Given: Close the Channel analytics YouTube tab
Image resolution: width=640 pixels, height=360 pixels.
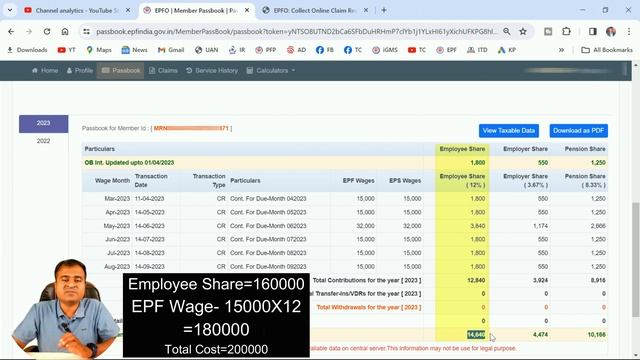Looking at the screenshot, I should tap(128, 10).
